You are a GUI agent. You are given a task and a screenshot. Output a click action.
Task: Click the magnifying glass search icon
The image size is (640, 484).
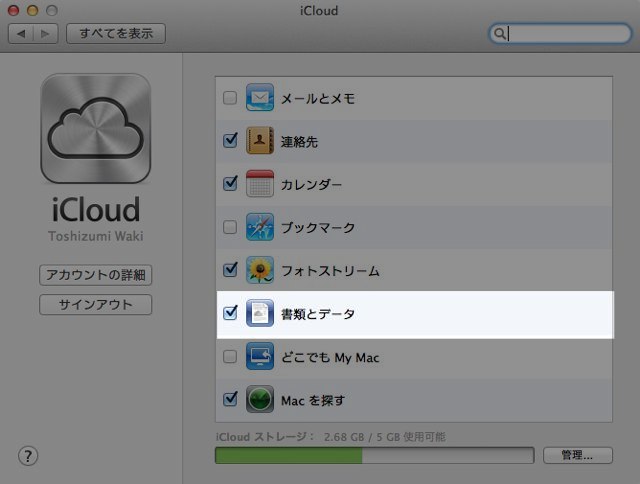(x=499, y=33)
